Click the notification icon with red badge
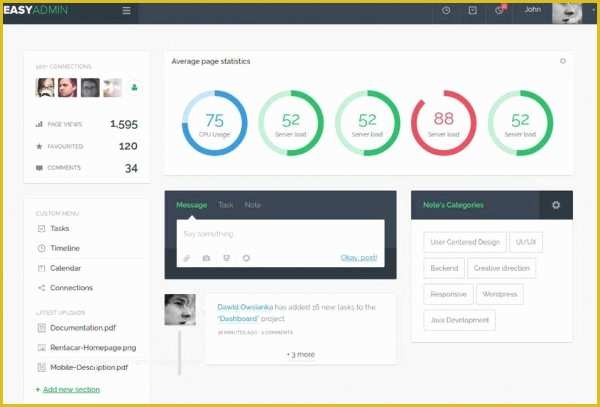The height and width of the screenshot is (407, 600). tap(499, 11)
